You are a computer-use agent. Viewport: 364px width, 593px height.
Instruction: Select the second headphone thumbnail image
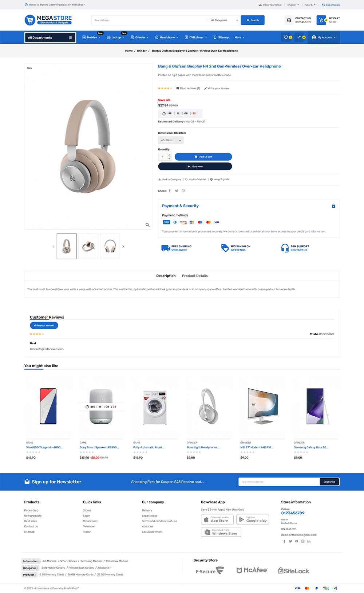tap(88, 247)
